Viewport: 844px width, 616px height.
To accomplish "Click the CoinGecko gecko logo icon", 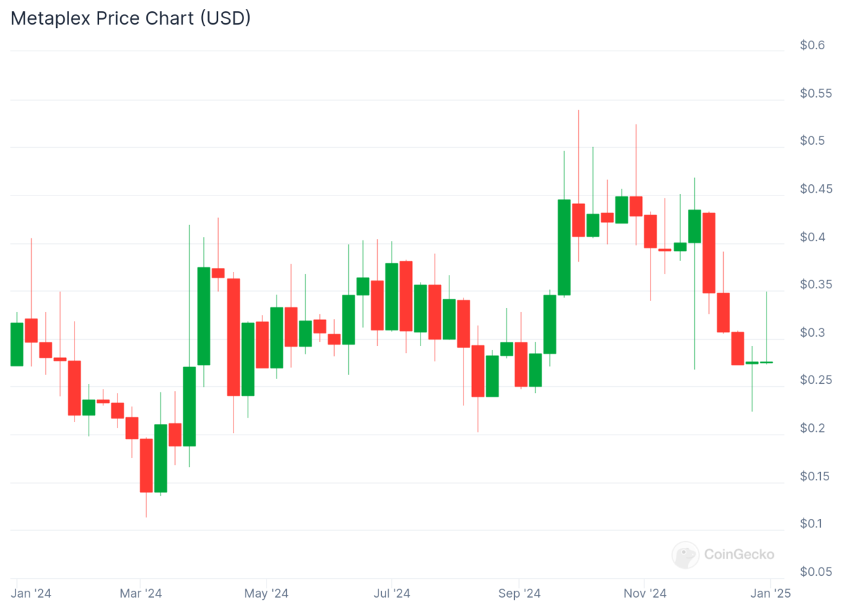I will pyautogui.click(x=684, y=554).
